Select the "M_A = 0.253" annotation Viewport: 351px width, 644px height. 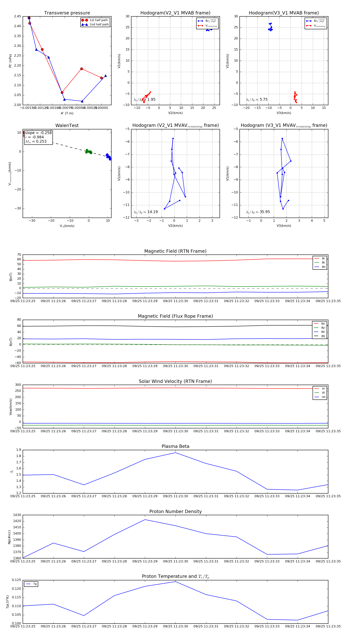[36, 141]
